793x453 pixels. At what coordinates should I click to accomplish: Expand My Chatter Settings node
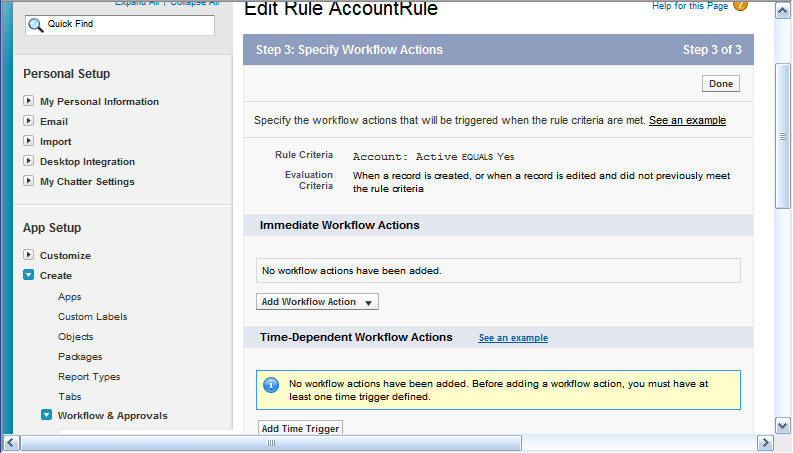[28, 180]
